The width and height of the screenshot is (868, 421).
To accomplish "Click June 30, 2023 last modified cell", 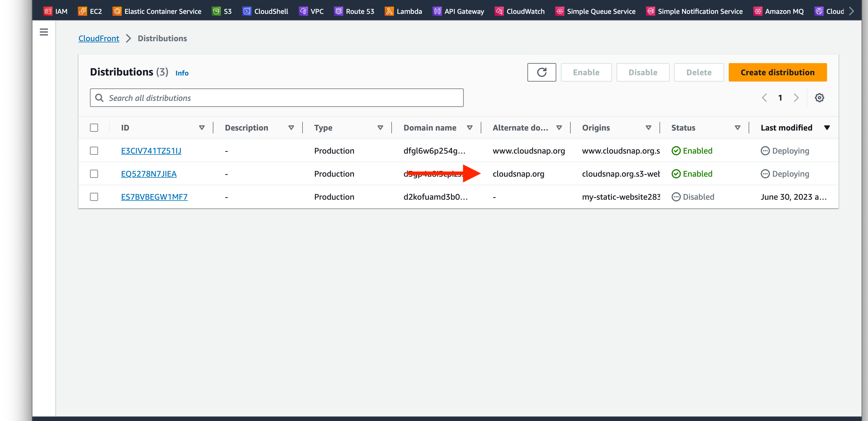I will [794, 197].
